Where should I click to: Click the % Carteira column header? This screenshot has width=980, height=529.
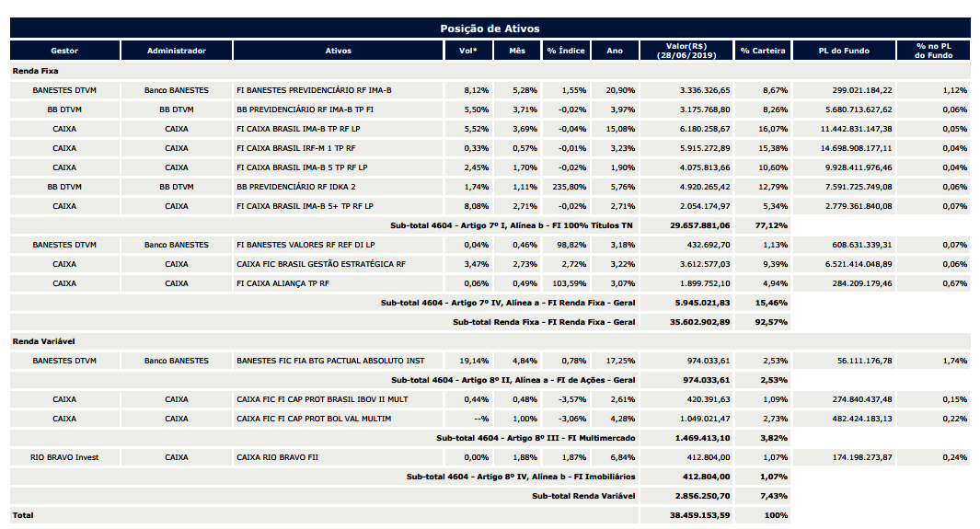click(763, 51)
